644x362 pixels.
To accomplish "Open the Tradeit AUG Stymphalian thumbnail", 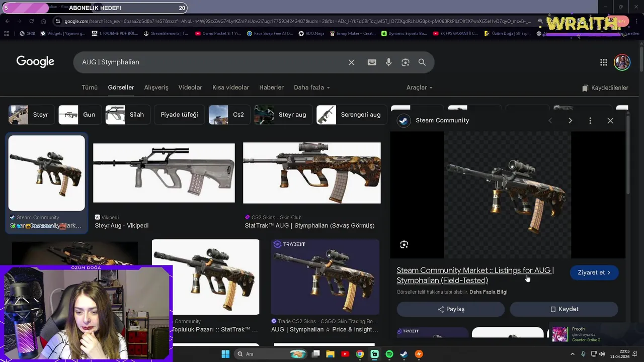I will coord(325,277).
